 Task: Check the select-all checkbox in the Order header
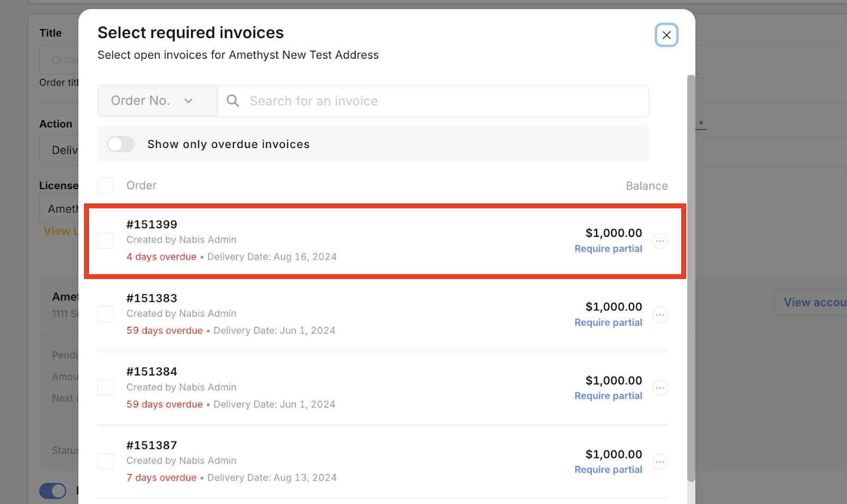(105, 185)
